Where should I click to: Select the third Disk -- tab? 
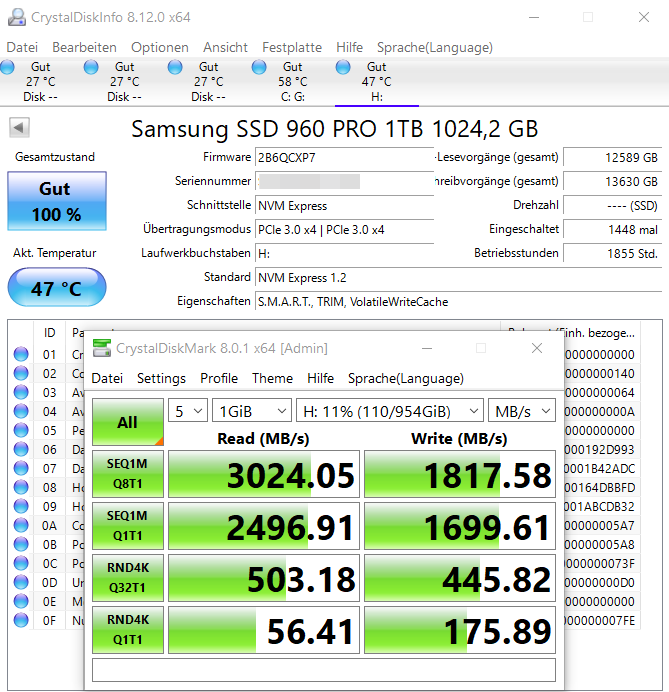pyautogui.click(x=208, y=82)
